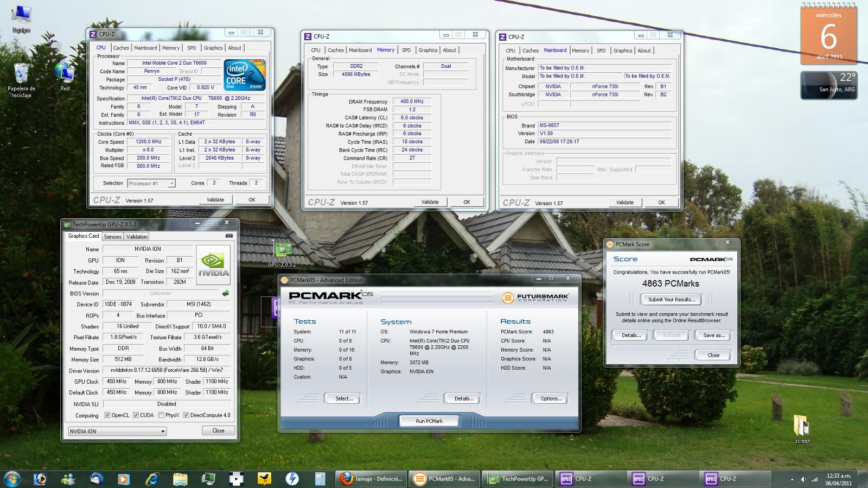Open the network signal tray icon
Screen dimensions: 868x488
click(x=814, y=479)
